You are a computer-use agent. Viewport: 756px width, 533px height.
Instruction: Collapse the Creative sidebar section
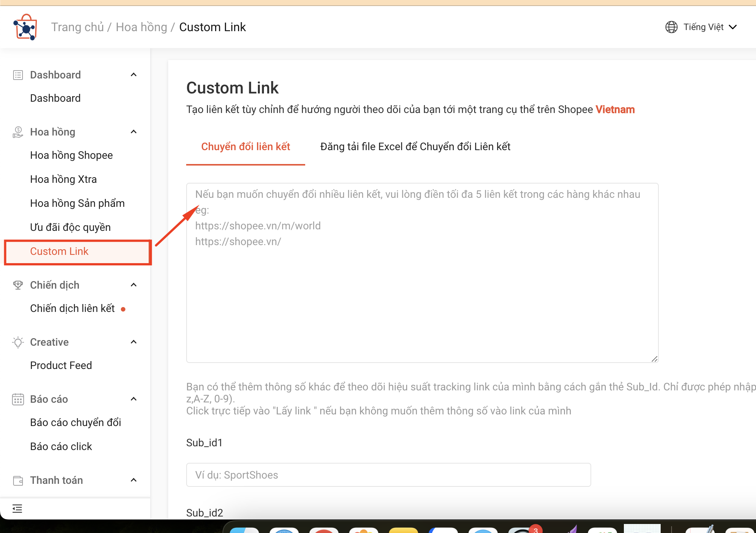133,342
